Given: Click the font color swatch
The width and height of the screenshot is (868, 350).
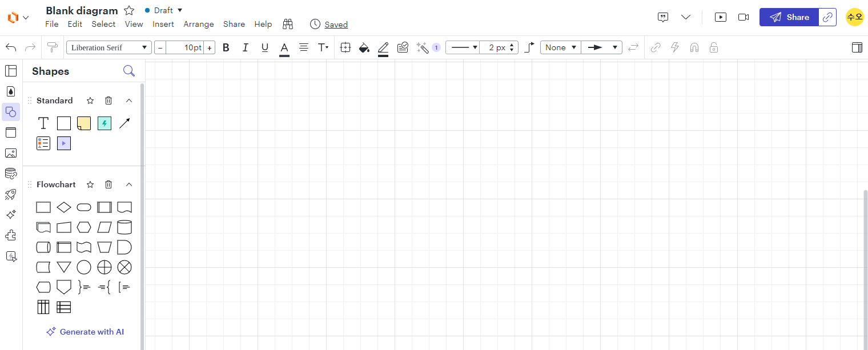Looking at the screenshot, I should [x=284, y=47].
